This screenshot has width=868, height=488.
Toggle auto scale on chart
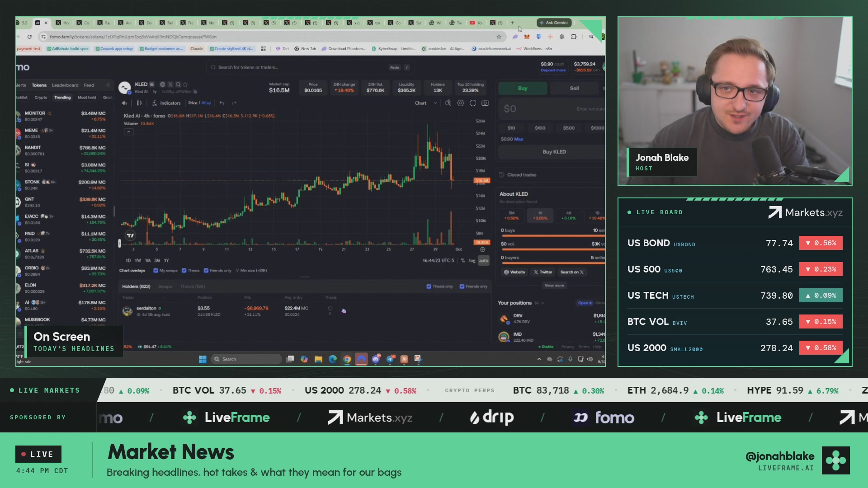(x=484, y=261)
